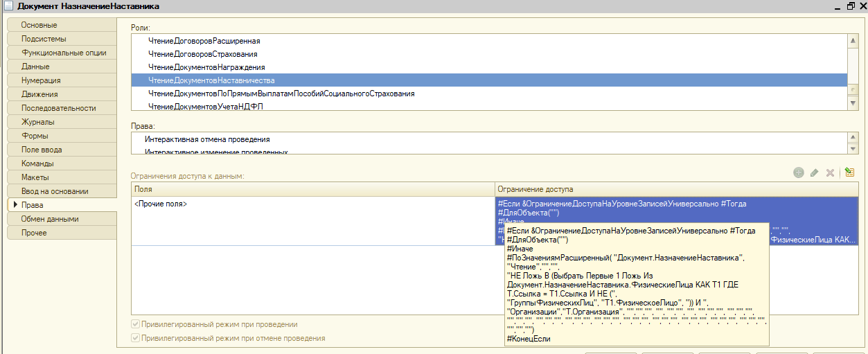Viewport: 868px width, 354px height.
Task: Open the Поле ввода tab
Action: [x=62, y=150]
